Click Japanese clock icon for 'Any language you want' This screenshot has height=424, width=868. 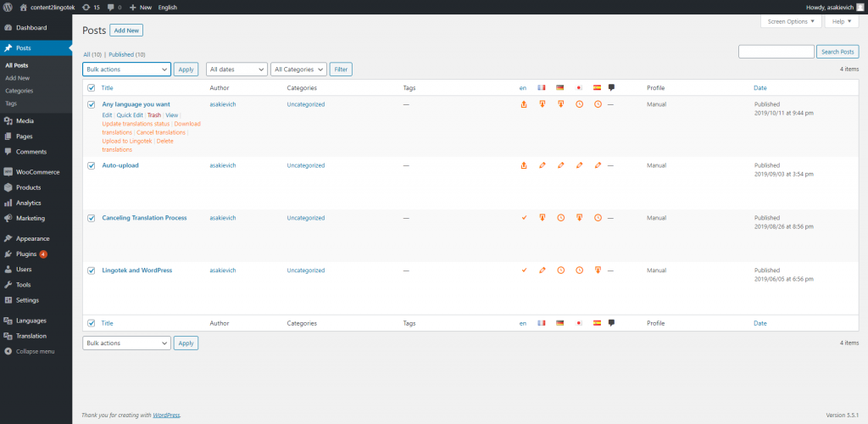pos(579,104)
